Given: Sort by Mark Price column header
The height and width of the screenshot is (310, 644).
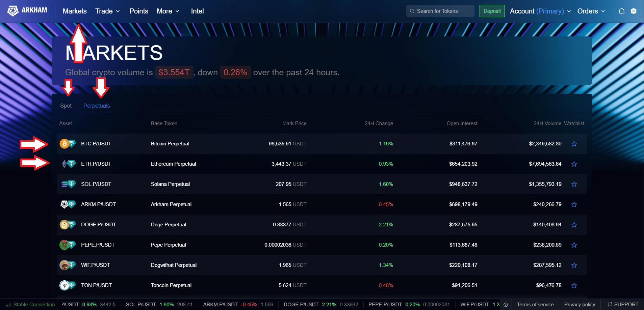Looking at the screenshot, I should tap(294, 123).
